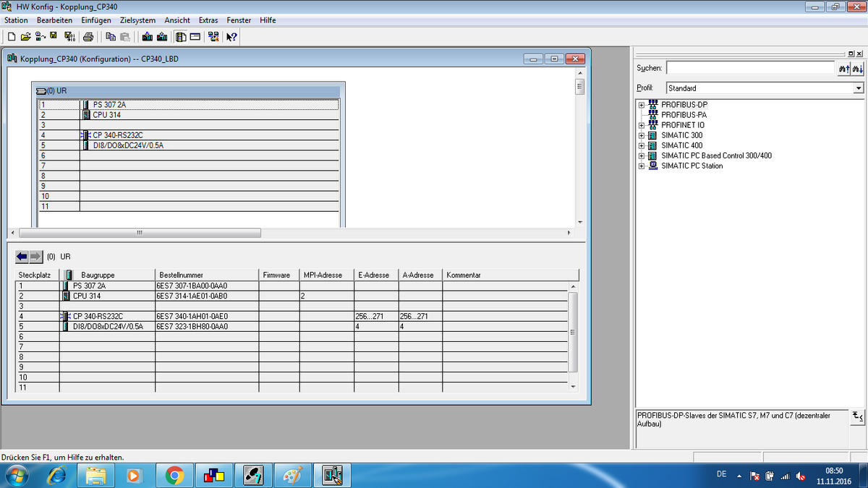Open the Extras menu
Image resolution: width=868 pixels, height=488 pixels.
[208, 20]
